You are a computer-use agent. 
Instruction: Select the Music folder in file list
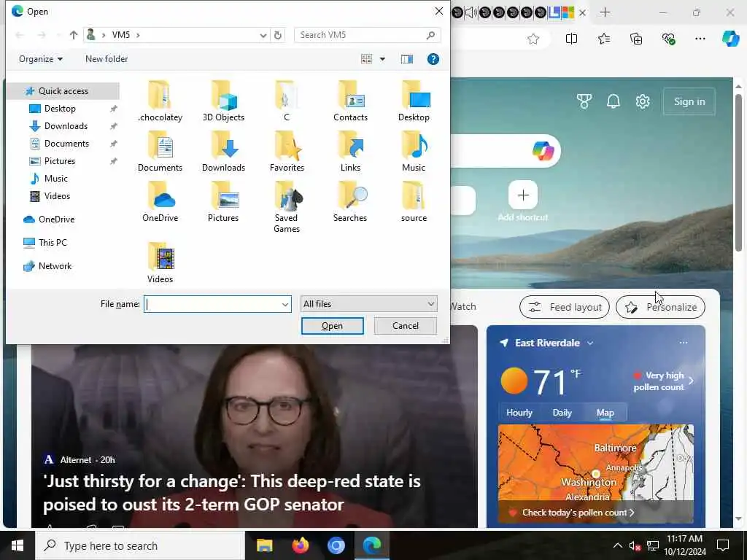pos(414,152)
